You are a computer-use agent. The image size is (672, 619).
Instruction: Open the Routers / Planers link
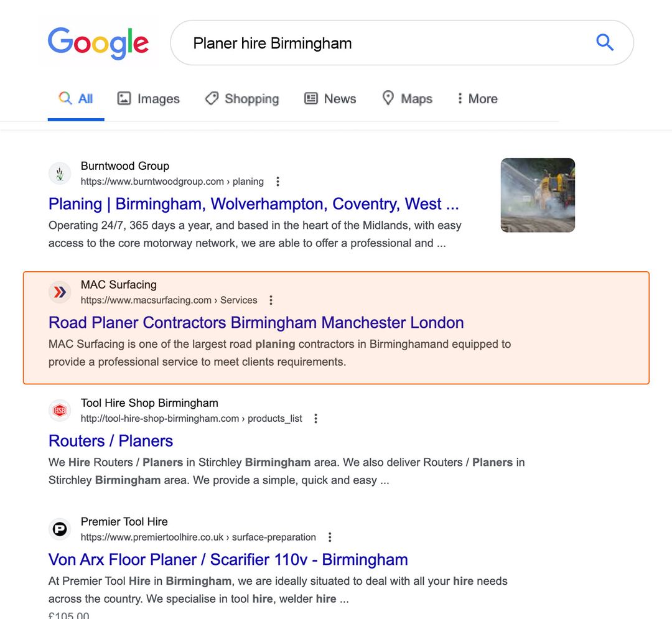click(x=110, y=440)
